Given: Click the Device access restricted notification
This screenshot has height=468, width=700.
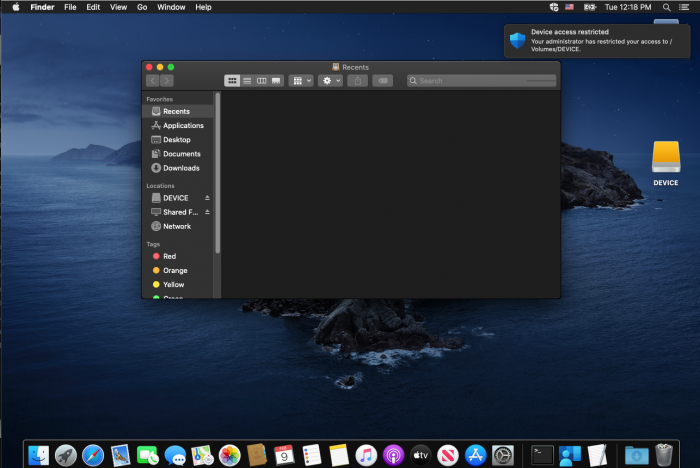Looking at the screenshot, I should [x=597, y=41].
